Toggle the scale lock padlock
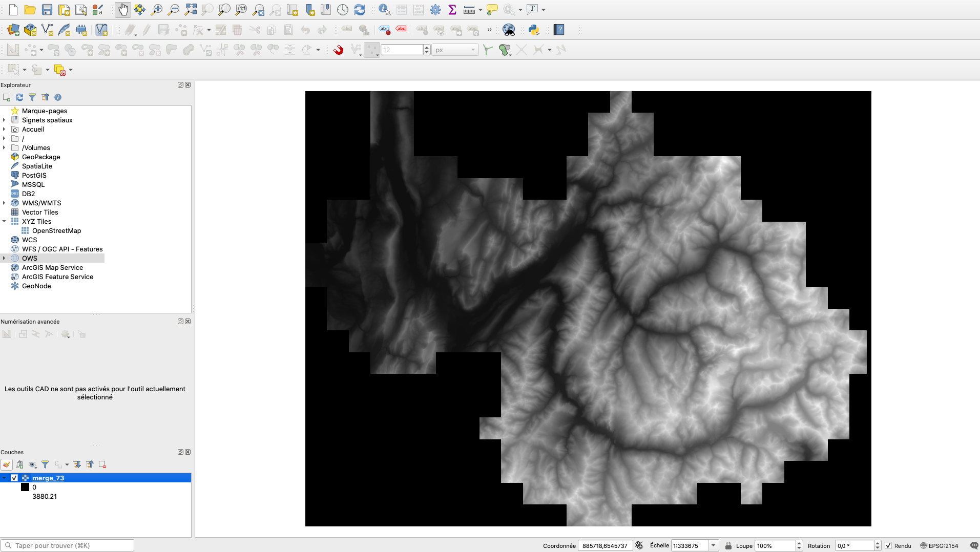This screenshot has height=552, width=980. point(728,545)
